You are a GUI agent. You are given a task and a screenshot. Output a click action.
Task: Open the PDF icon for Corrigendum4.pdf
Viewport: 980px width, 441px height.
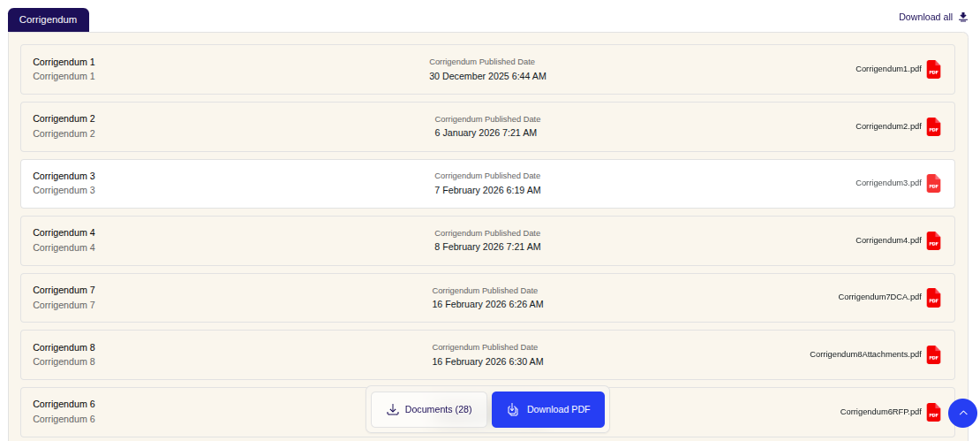point(933,240)
